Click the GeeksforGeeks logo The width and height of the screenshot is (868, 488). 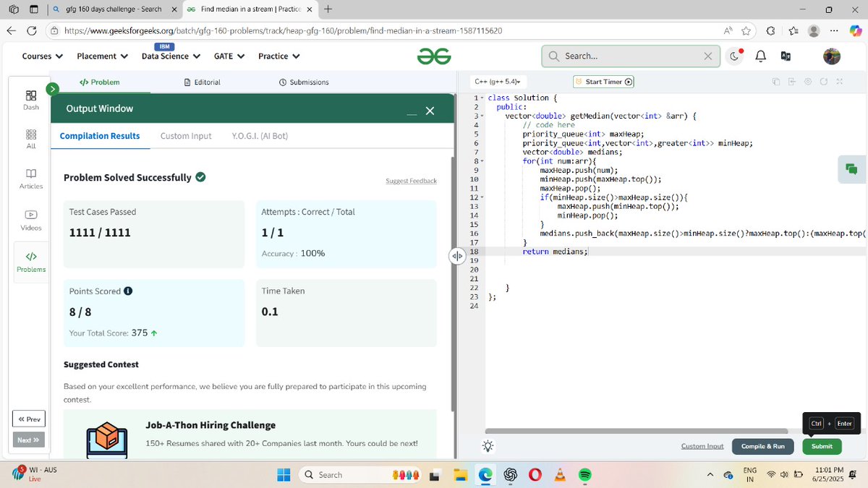(434, 56)
